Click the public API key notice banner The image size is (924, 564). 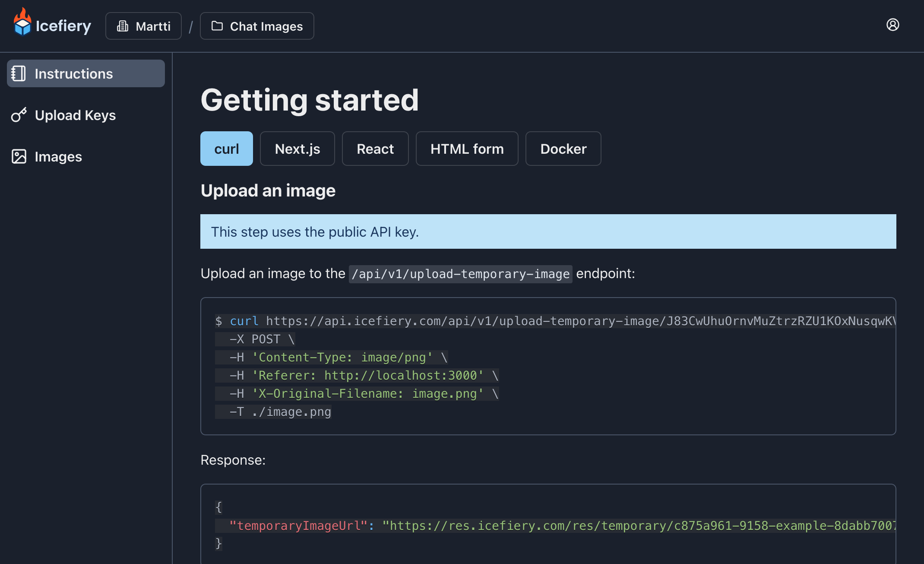click(x=548, y=231)
